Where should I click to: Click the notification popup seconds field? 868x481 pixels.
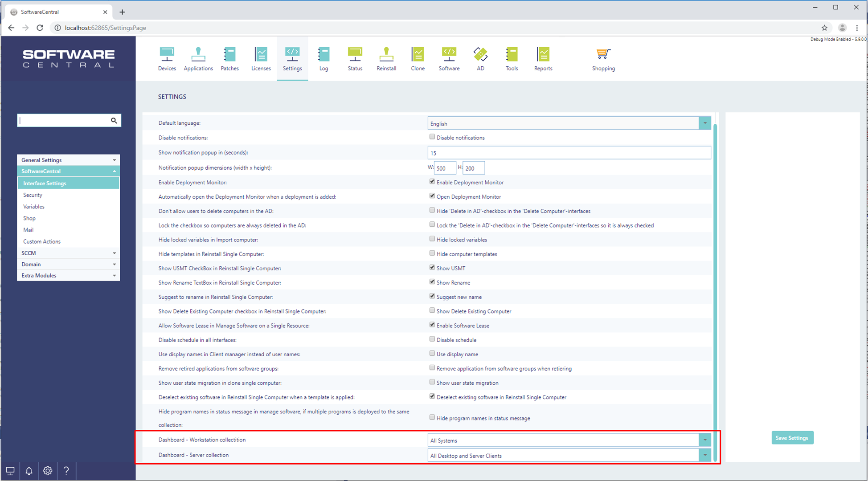(x=569, y=153)
